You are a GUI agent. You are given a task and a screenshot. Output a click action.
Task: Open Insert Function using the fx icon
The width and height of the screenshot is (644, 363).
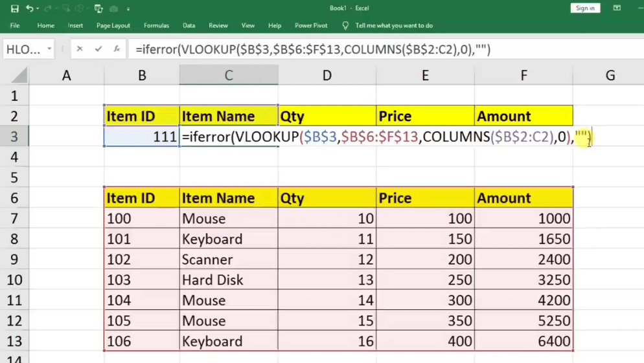pyautogui.click(x=117, y=49)
